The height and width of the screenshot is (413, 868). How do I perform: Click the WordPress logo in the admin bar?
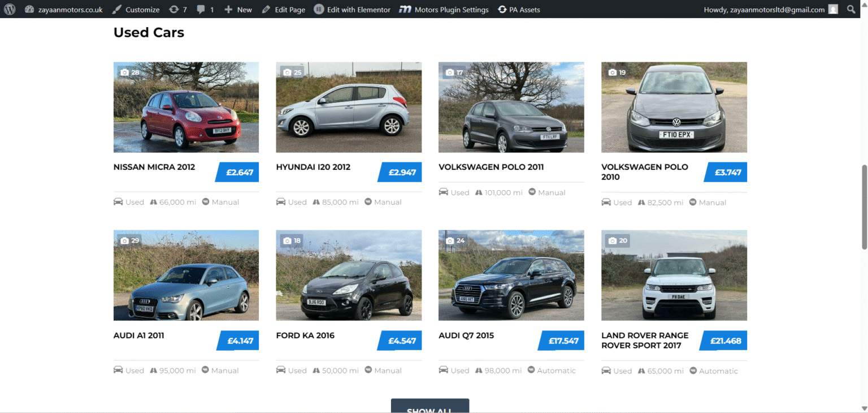point(9,9)
